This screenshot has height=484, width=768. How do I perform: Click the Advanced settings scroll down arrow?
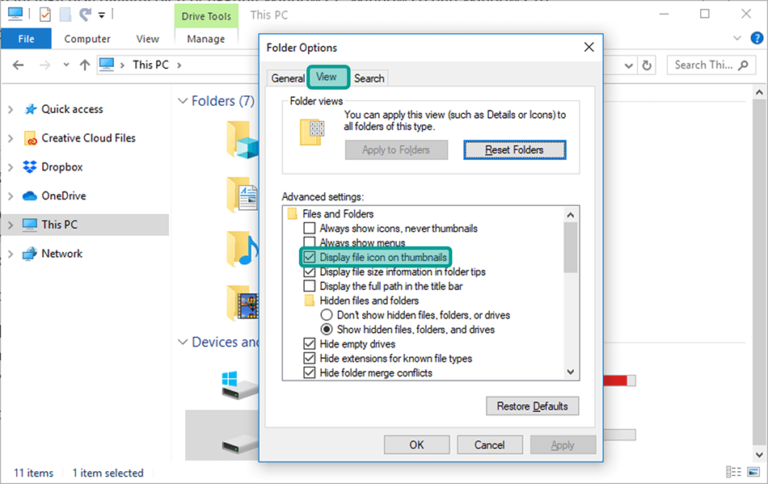(x=570, y=372)
